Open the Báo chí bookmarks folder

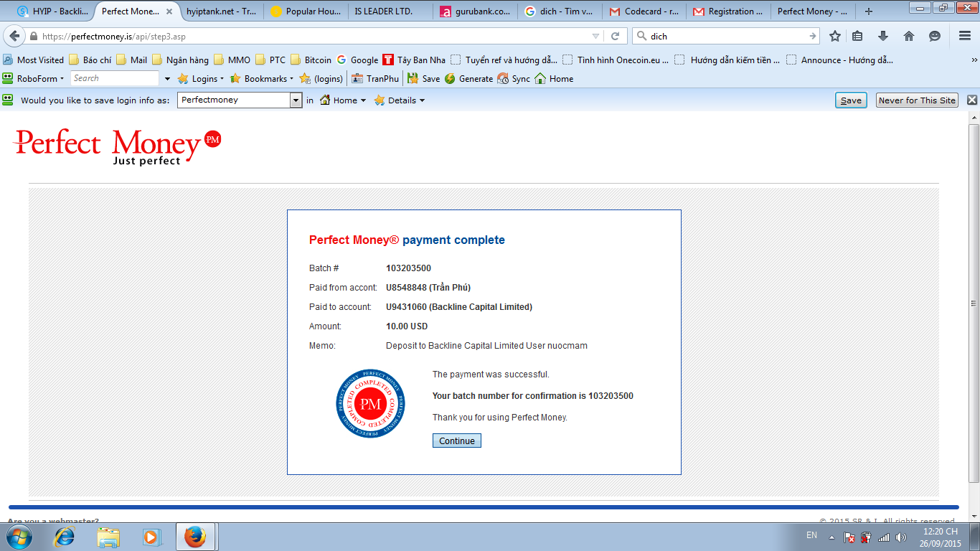90,60
